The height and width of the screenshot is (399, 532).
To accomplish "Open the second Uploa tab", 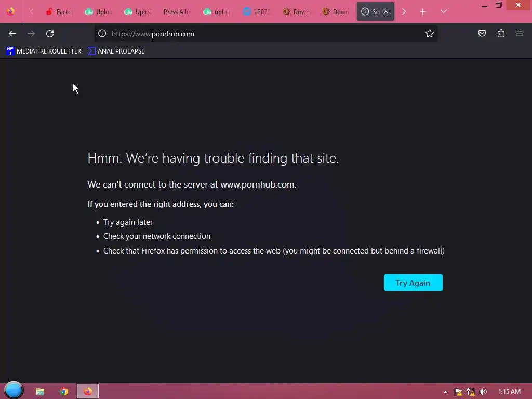I will [x=138, y=11].
